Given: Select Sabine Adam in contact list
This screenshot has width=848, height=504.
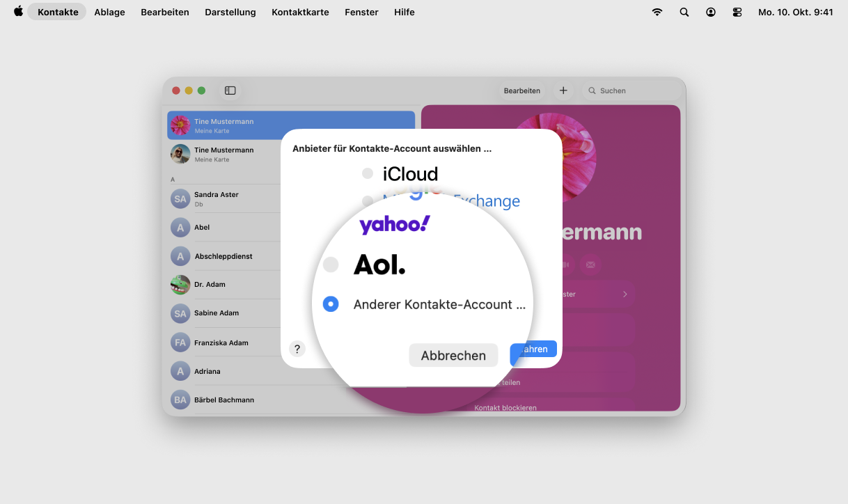Looking at the screenshot, I should [217, 313].
